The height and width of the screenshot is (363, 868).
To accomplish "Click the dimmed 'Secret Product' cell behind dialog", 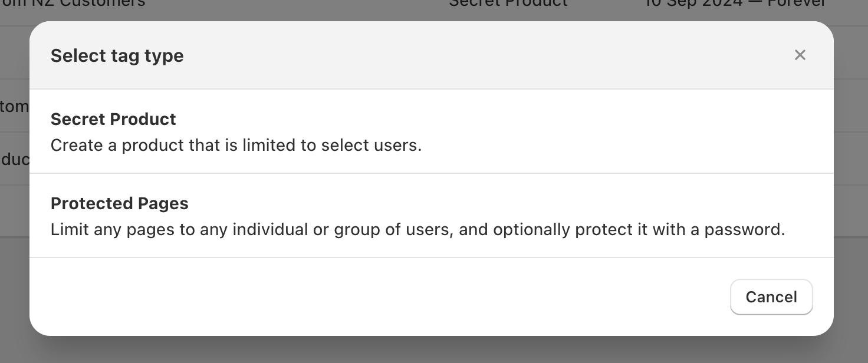I will tap(508, 4).
